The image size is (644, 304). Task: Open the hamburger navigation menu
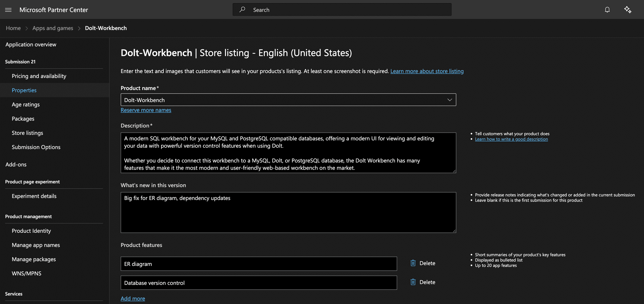(x=8, y=10)
